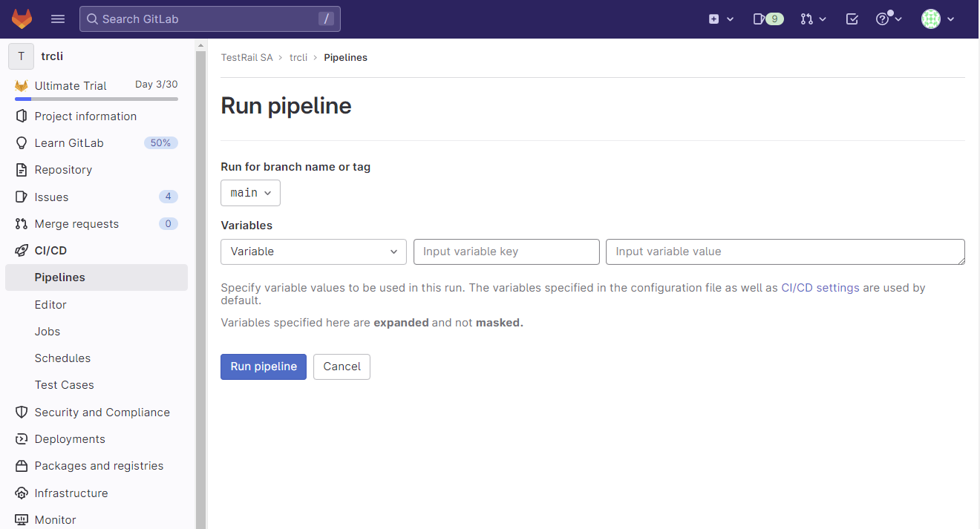980x529 pixels.
Task: Select Jobs under CI/CD
Action: (48, 332)
